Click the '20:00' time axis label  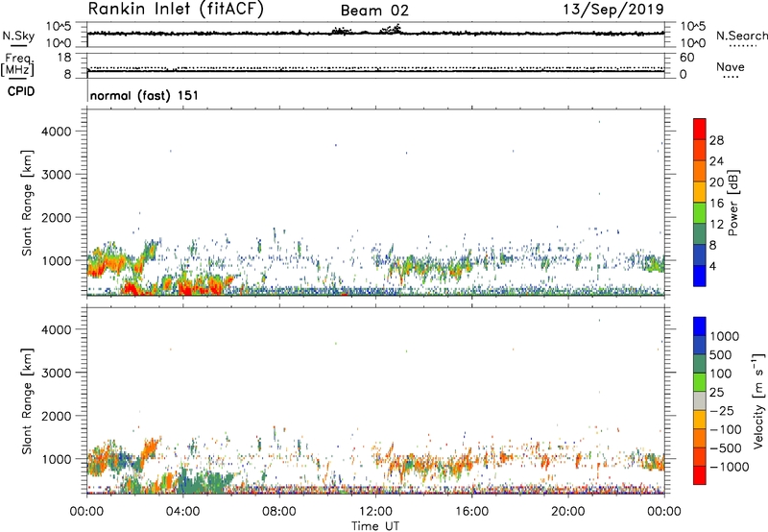[567, 512]
